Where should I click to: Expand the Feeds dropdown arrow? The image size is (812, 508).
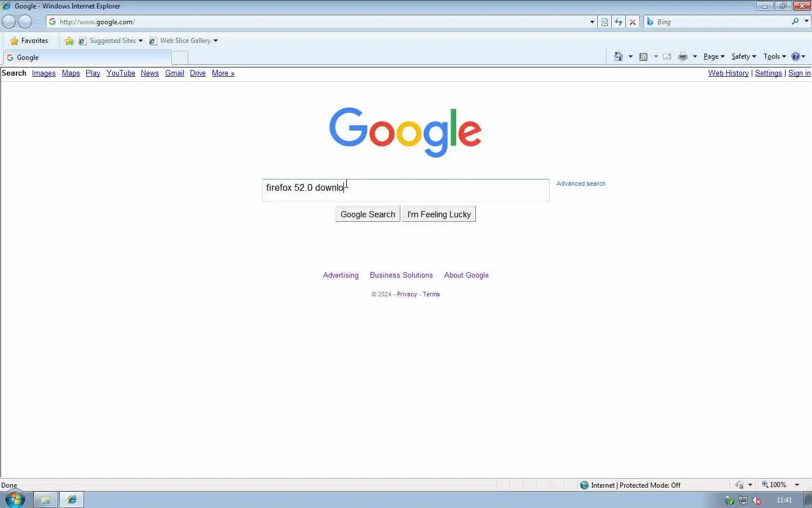coord(656,56)
